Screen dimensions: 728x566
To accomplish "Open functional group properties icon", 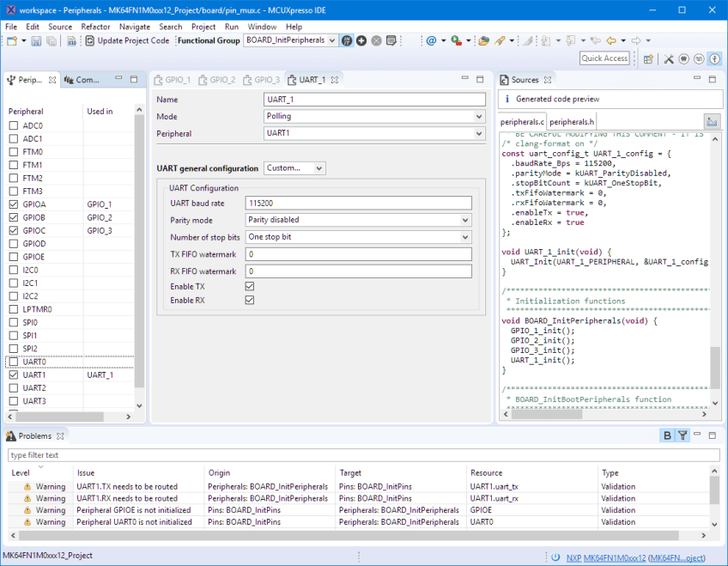I will 391,40.
